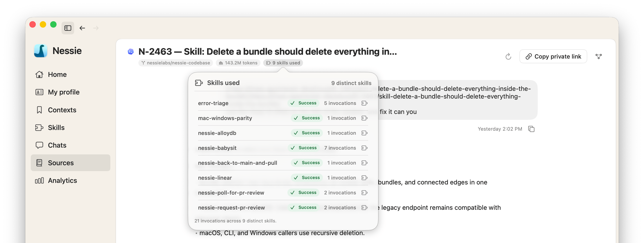Click "21 invocations across 9 distinct skills" footer
The image size is (644, 243).
coord(235,221)
